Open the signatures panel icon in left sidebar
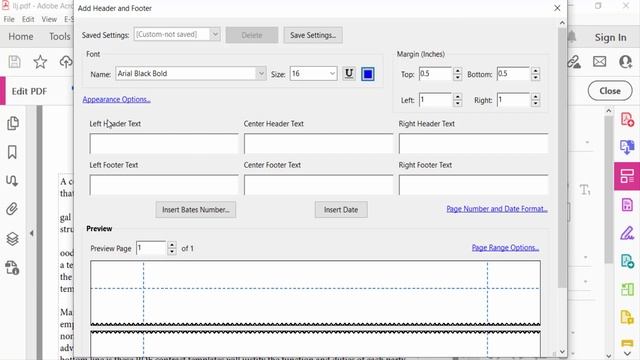640x360 pixels. [12, 180]
